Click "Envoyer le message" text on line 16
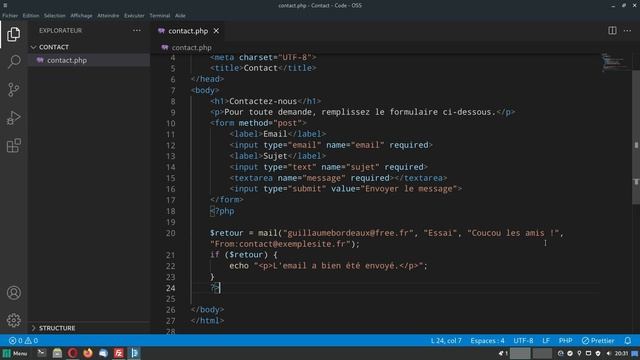Viewport: 640px width, 360px height. coord(409,189)
